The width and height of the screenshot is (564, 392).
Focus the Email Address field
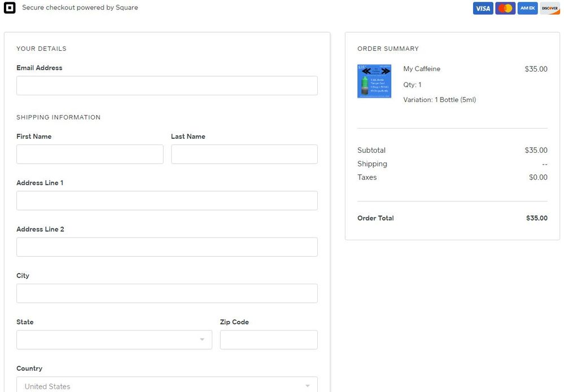point(167,86)
